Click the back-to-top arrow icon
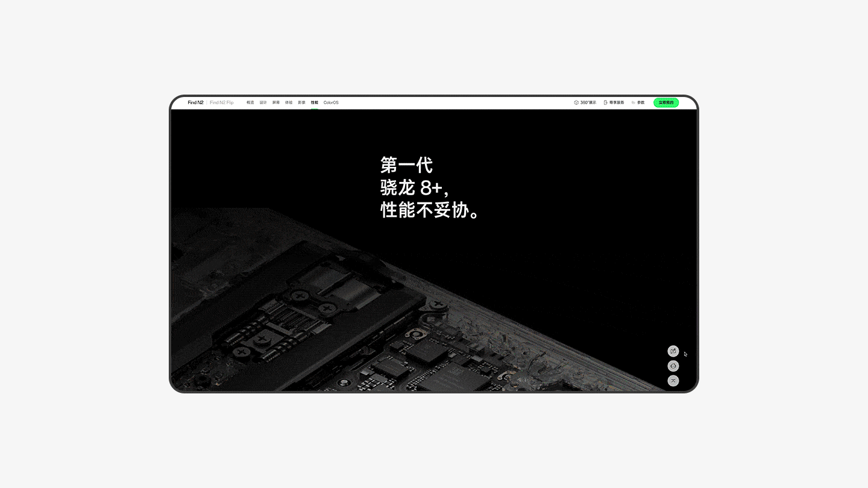This screenshot has width=868, height=488. click(673, 381)
